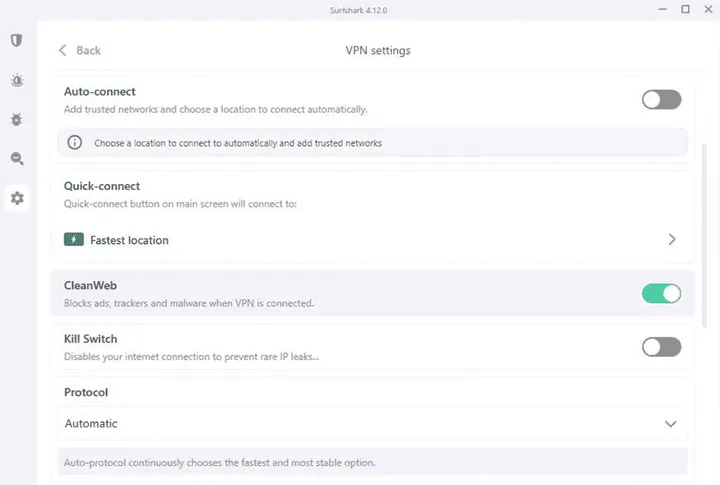Open the Antivirus bug icon in sidebar
Screen dimensions: 720x485
click(x=16, y=119)
